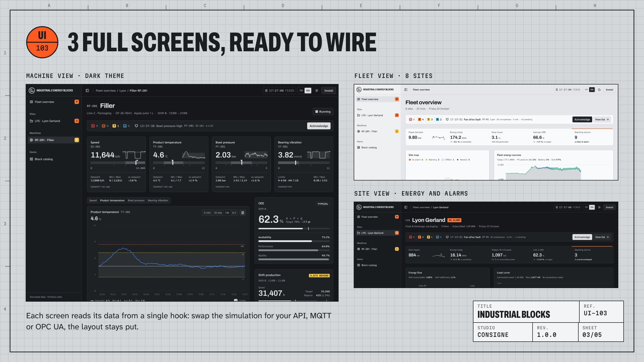Switch language to FR in machine view
Image resolution: width=644 pixels, height=362 pixels.
click(301, 90)
